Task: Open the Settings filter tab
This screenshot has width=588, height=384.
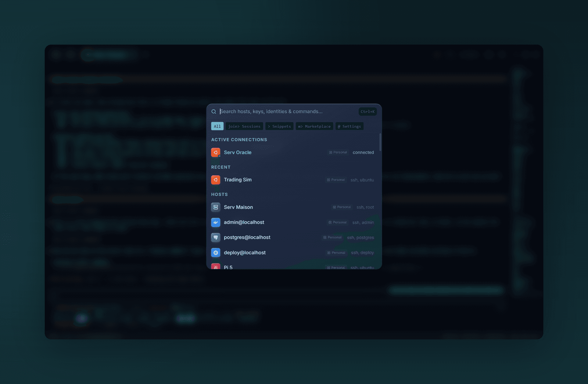Action: pyautogui.click(x=349, y=126)
